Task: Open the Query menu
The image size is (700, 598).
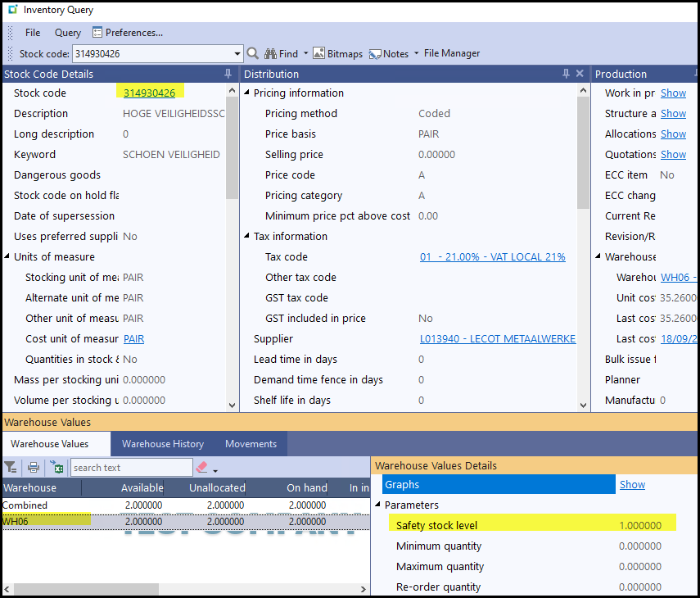Action: pyautogui.click(x=68, y=33)
